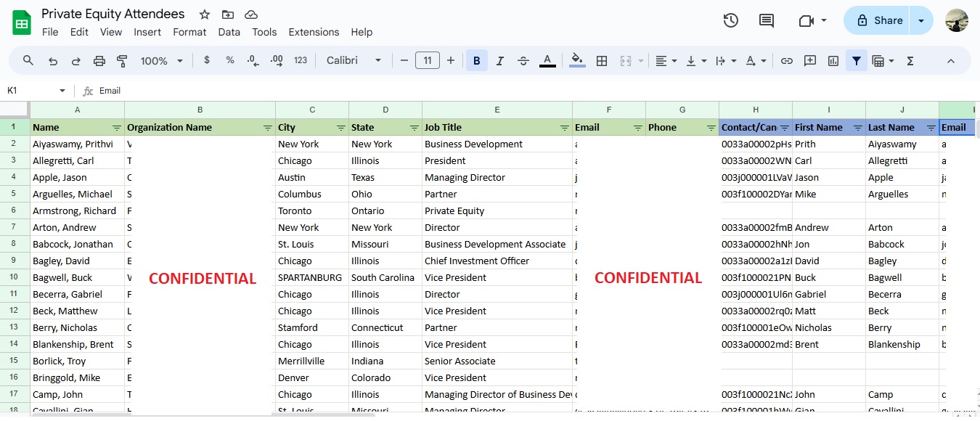
Task: Check the cloud save status icon
Action: [251, 15]
